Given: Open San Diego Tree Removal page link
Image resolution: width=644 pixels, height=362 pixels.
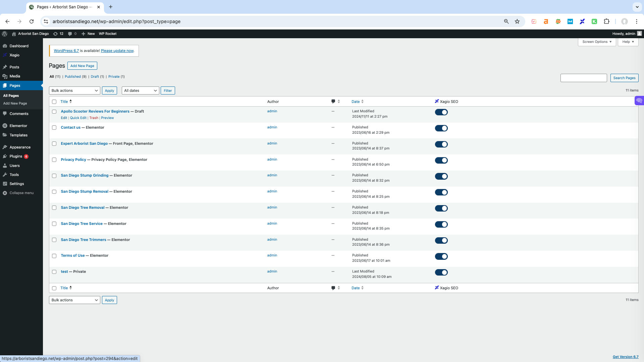Looking at the screenshot, I should tap(83, 208).
